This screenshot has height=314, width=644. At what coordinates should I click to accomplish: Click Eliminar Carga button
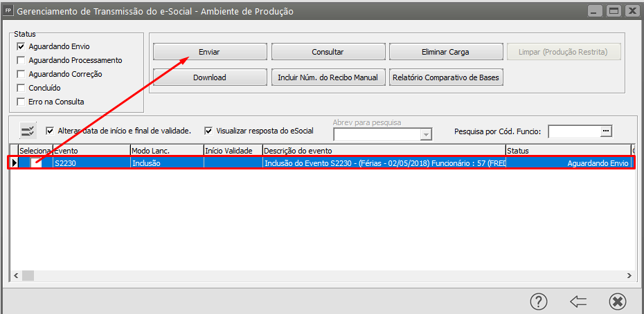(446, 52)
